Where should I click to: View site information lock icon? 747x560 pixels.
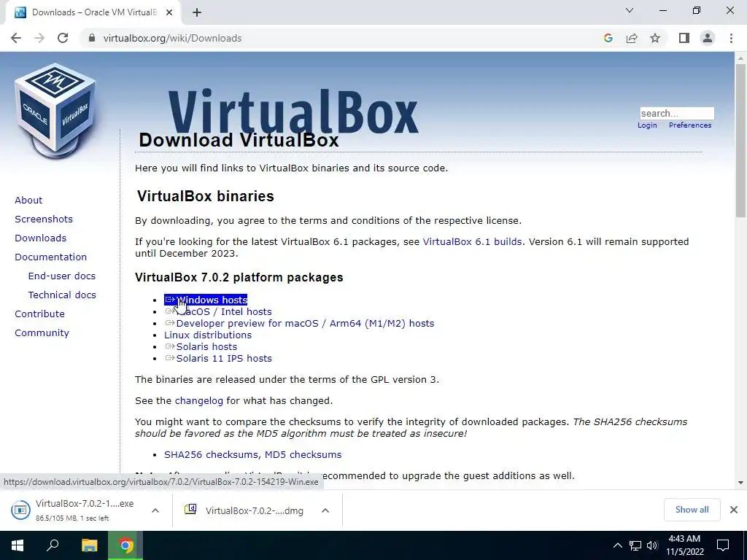92,38
